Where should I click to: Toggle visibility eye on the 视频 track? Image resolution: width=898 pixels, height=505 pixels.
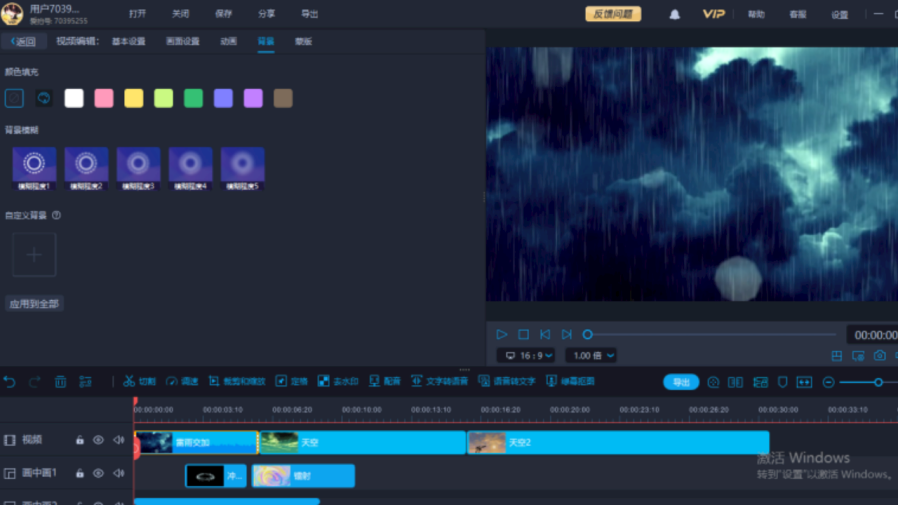[98, 440]
